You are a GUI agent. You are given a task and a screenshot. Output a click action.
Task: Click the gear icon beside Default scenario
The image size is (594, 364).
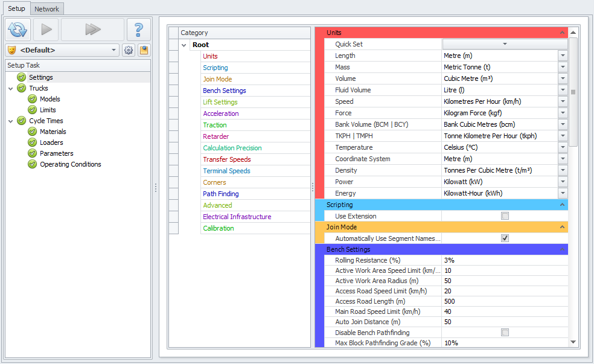coord(129,50)
